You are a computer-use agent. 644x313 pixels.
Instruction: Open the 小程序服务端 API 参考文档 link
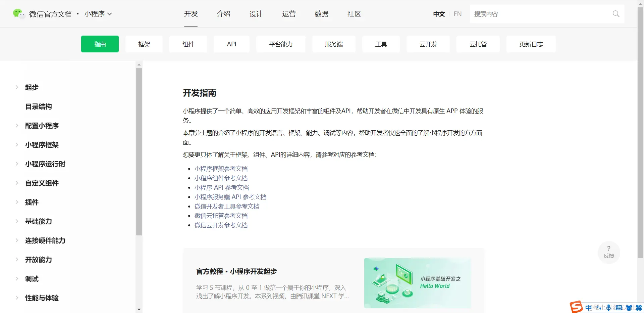tap(230, 197)
